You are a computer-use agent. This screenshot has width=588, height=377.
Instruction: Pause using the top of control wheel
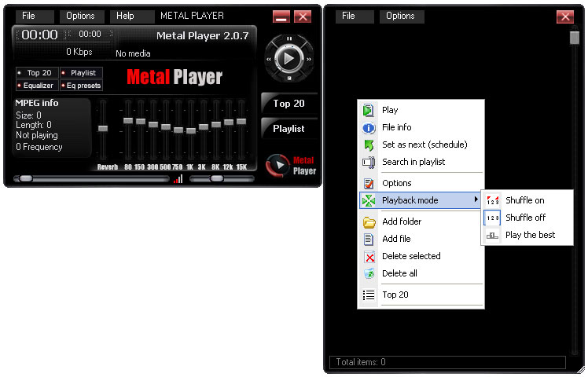tap(288, 38)
